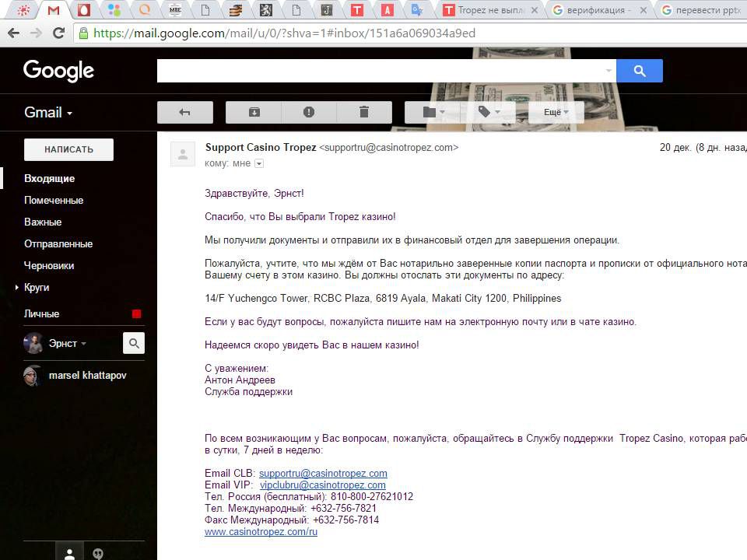Switch to the Google Translate tab

pyautogui.click(x=417, y=10)
